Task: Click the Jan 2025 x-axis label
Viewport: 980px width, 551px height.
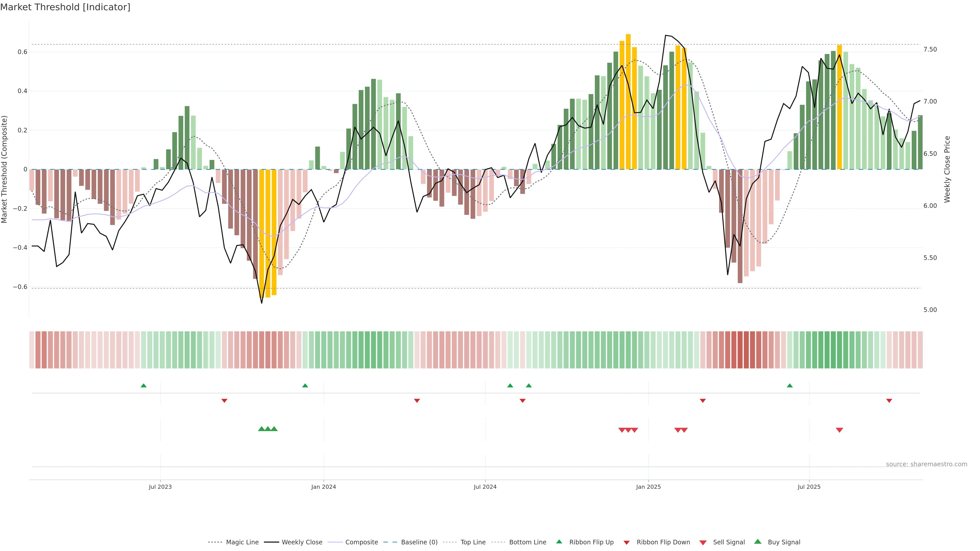Action: [648, 487]
